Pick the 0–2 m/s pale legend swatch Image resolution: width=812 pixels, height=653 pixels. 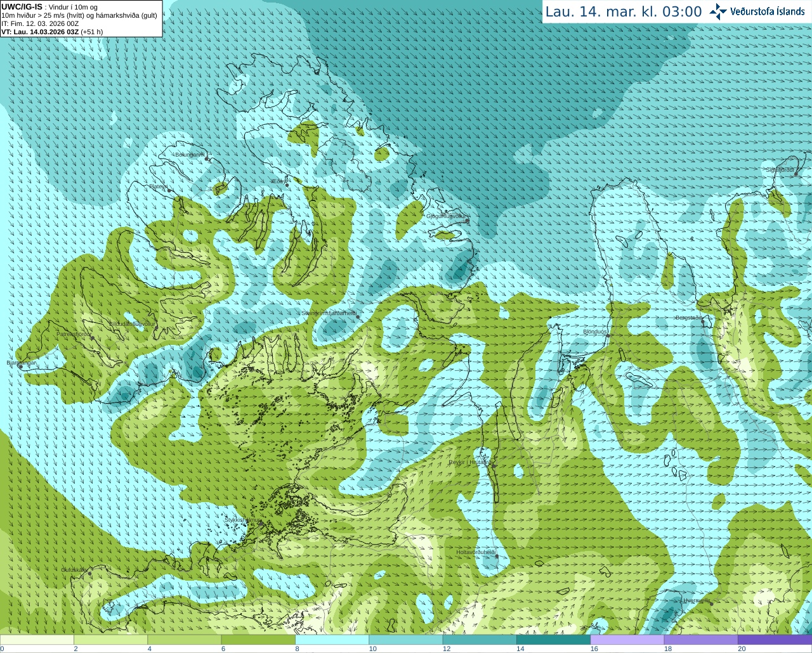click(37, 640)
